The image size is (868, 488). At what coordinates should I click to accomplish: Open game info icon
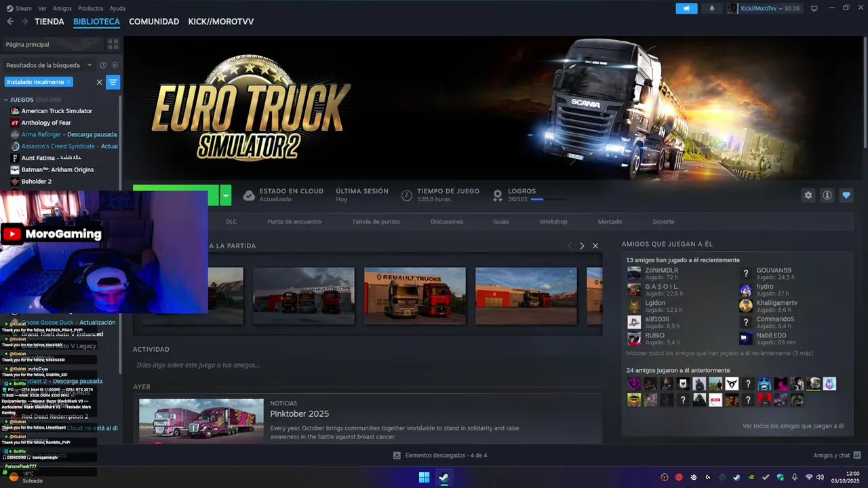[x=827, y=195]
